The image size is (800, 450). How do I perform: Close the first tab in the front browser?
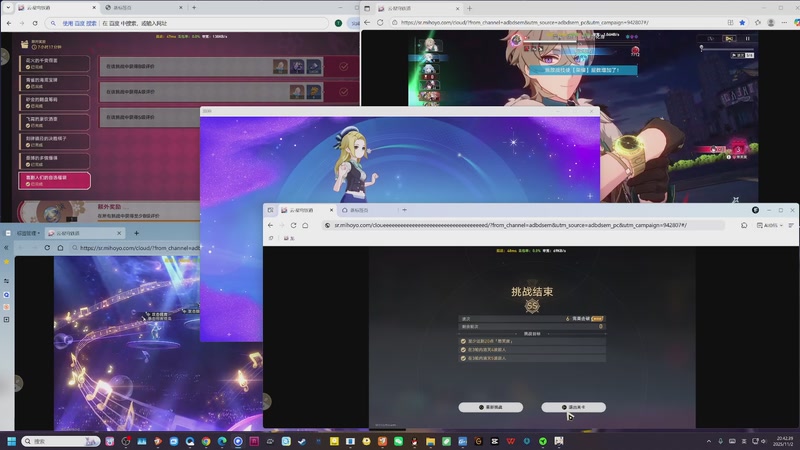[x=331, y=210]
